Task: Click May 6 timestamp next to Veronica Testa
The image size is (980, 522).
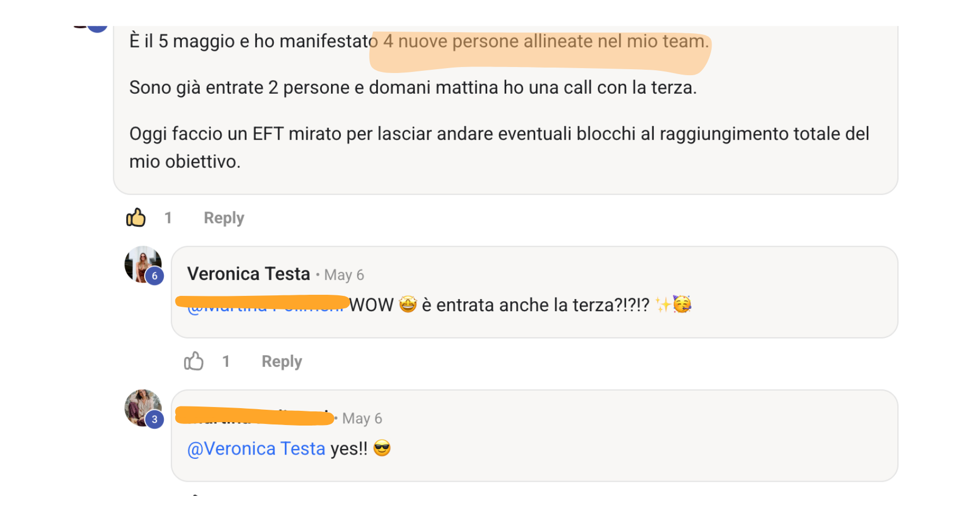Action: (344, 275)
